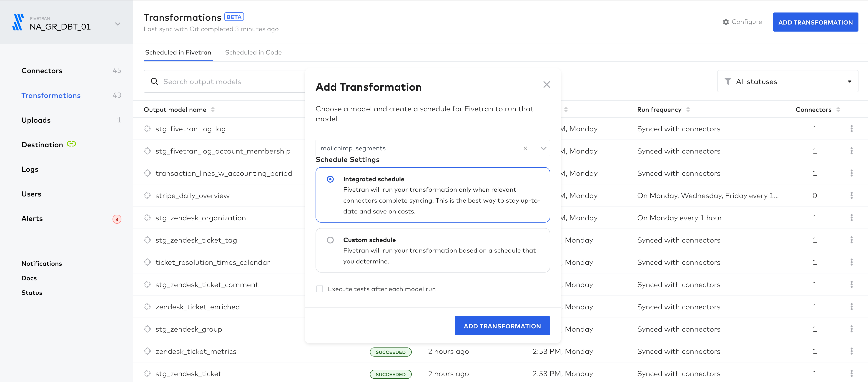The height and width of the screenshot is (382, 868).
Task: Click model icon beside zendesk_ticket_metrics
Action: tap(147, 351)
